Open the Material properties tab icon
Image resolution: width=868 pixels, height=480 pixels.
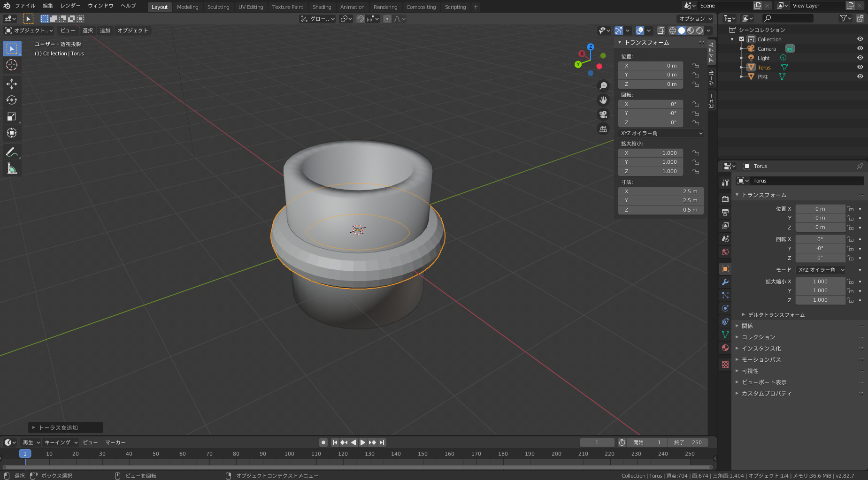[725, 348]
